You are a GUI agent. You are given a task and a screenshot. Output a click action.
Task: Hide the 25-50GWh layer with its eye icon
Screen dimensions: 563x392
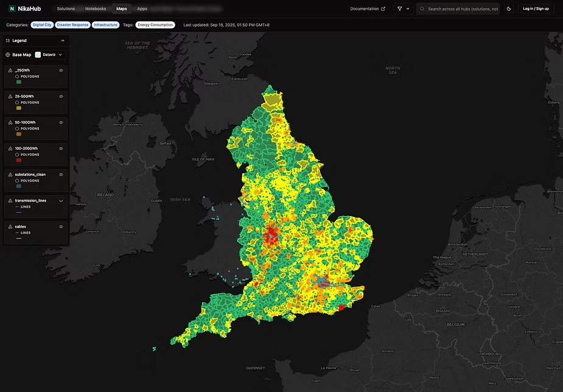(61, 97)
